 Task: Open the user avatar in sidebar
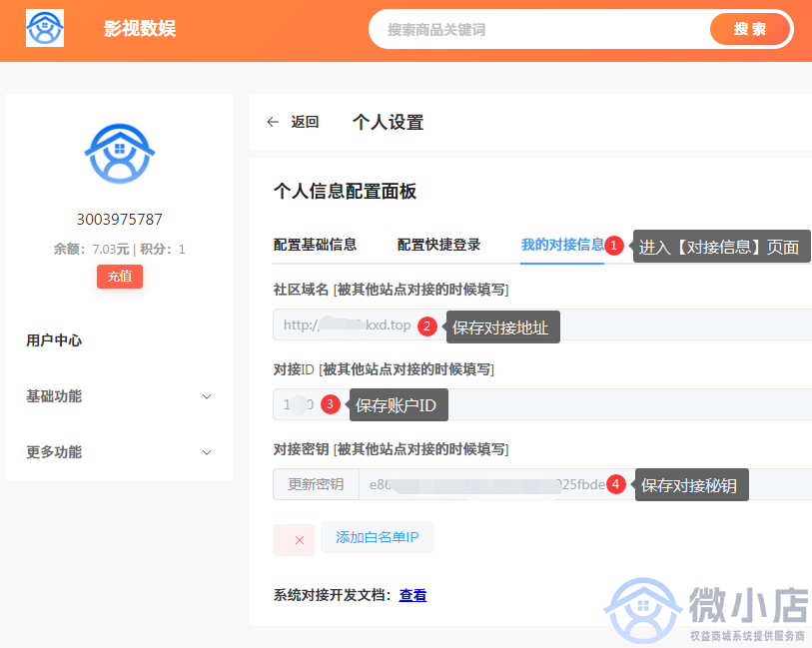pyautogui.click(x=120, y=154)
